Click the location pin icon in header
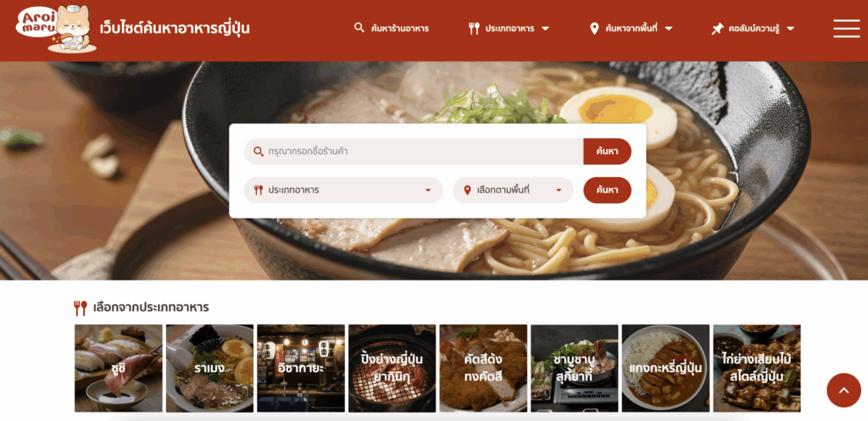This screenshot has width=868, height=421. (594, 28)
